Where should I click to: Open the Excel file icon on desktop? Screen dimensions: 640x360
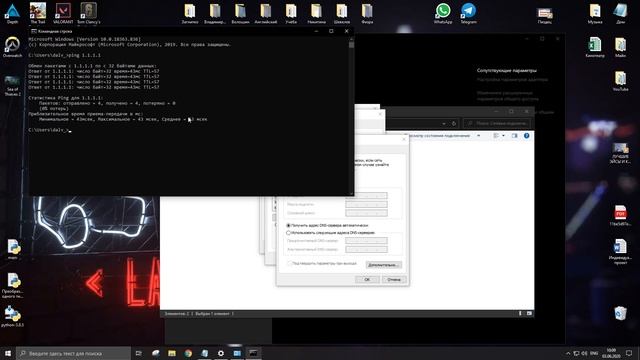pos(595,47)
